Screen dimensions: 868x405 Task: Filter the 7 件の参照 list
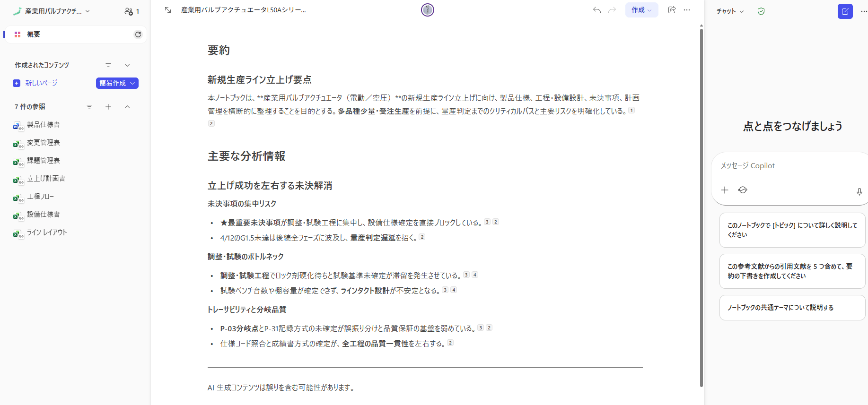89,107
